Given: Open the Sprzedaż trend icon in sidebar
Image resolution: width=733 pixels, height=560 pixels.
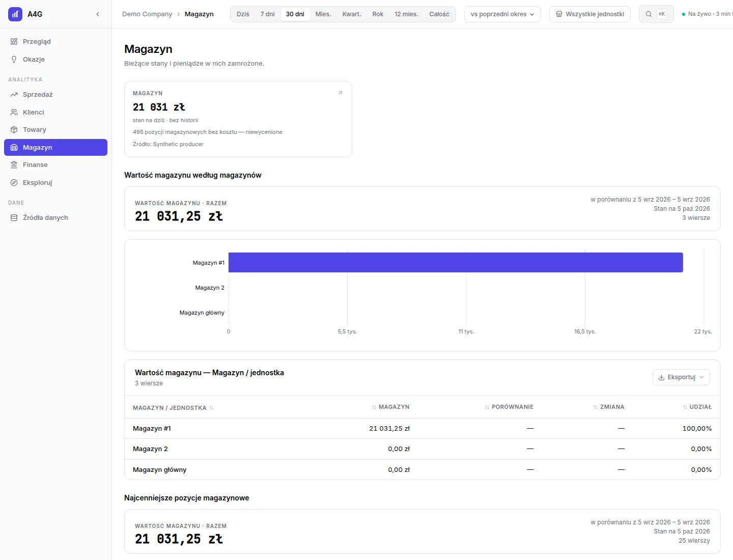Looking at the screenshot, I should (x=14, y=94).
